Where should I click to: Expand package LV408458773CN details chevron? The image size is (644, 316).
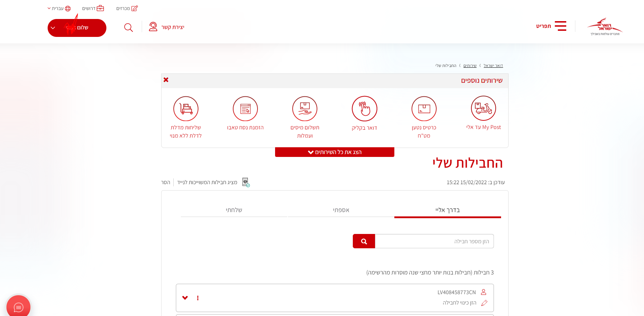click(185, 298)
